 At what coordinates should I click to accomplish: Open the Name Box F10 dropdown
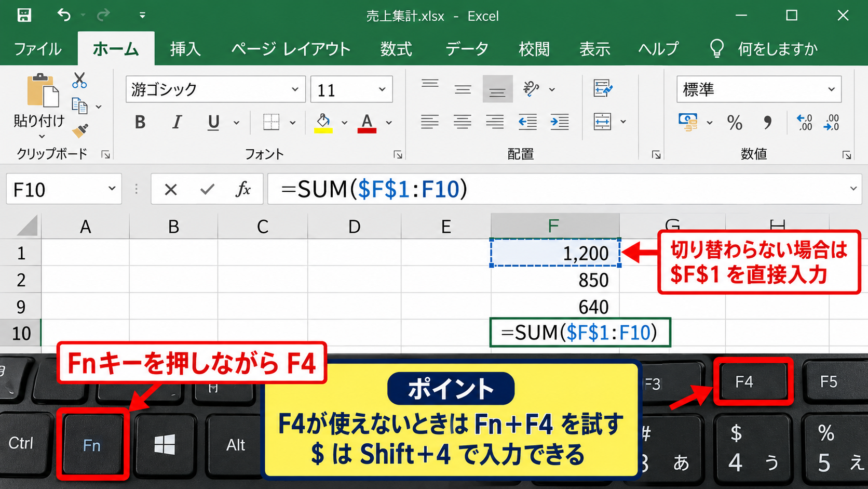point(112,189)
